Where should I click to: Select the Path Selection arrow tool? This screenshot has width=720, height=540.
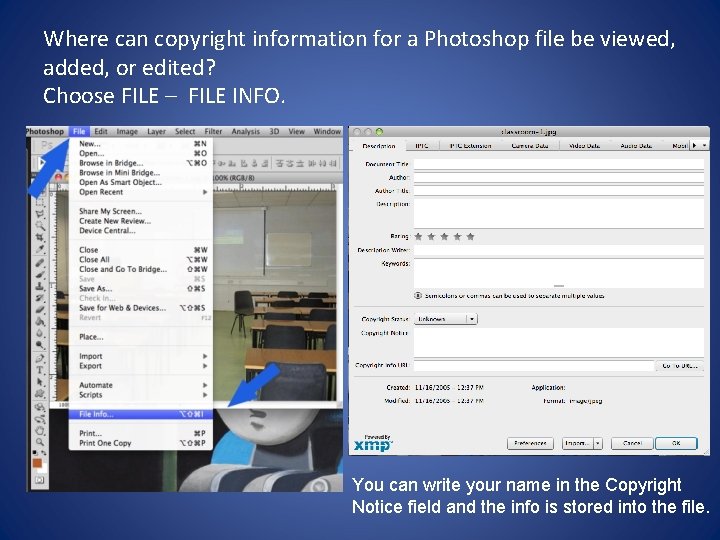40,382
